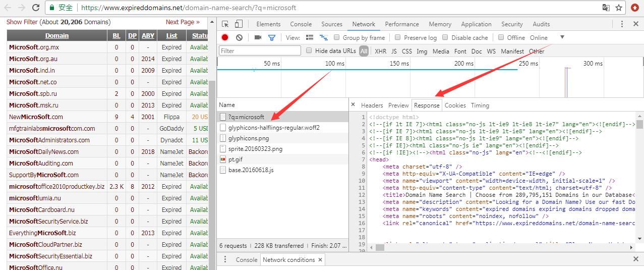Tick the Disable cache checkbox

click(445, 37)
